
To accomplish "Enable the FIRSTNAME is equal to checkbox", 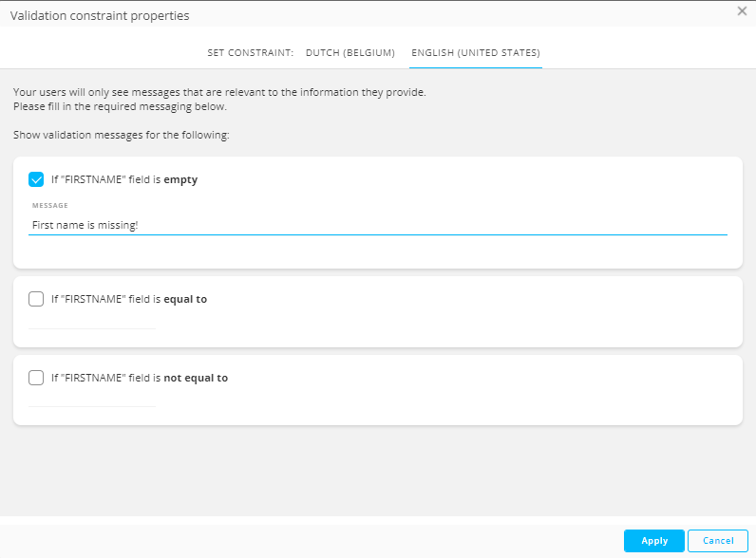I will pyautogui.click(x=36, y=299).
